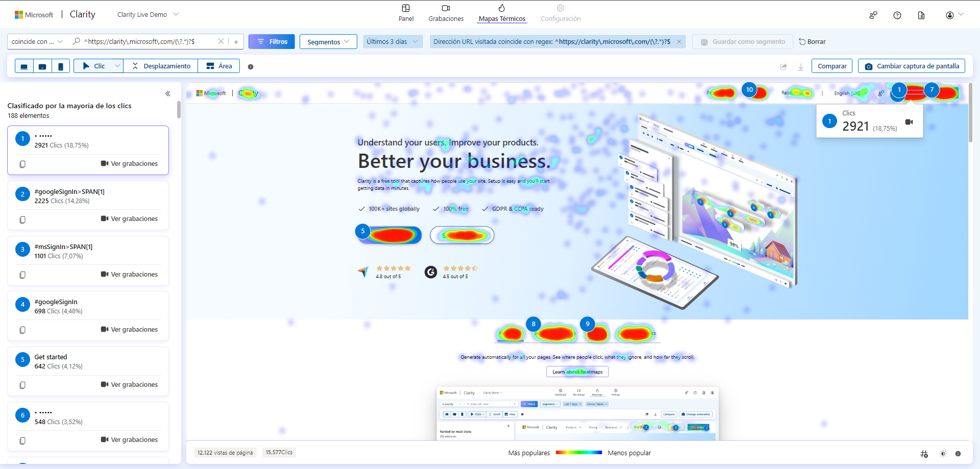The height and width of the screenshot is (469, 980).
Task: View recordings for #googleSignIn element
Action: (x=129, y=330)
